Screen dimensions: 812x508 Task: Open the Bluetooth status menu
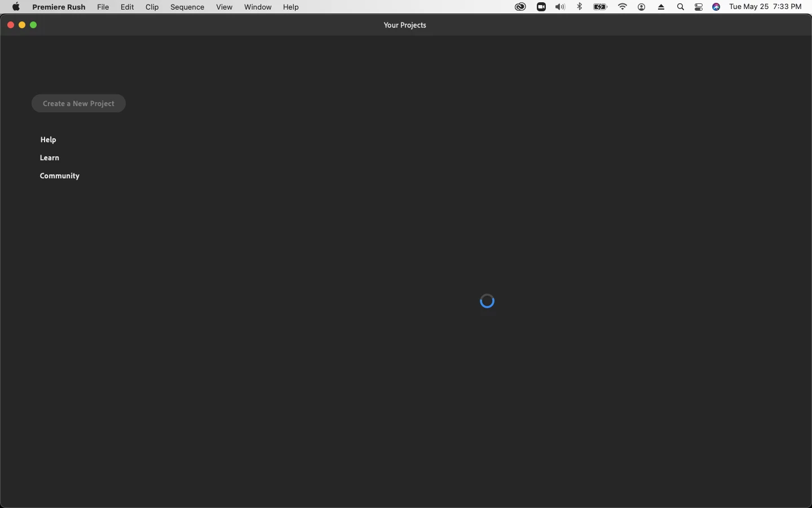point(580,7)
